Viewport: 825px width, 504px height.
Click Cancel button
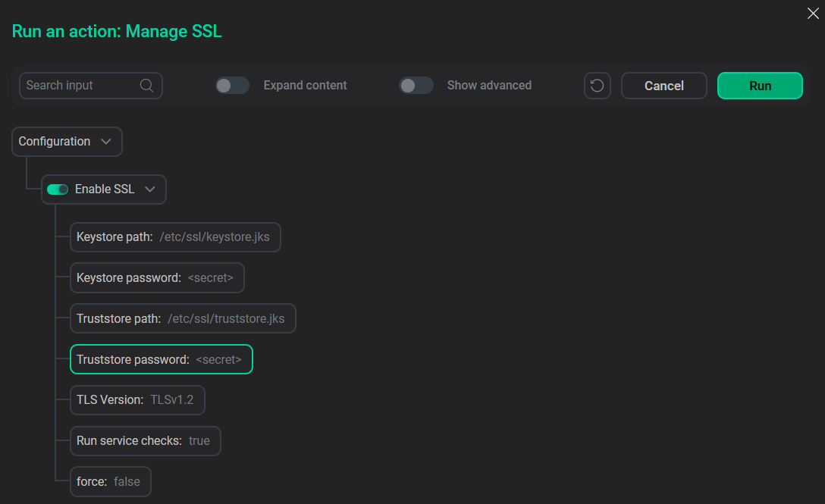664,85
